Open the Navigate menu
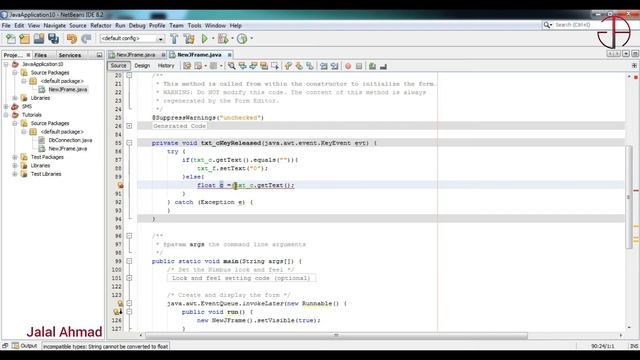The width and height of the screenshot is (640, 360). (54, 25)
